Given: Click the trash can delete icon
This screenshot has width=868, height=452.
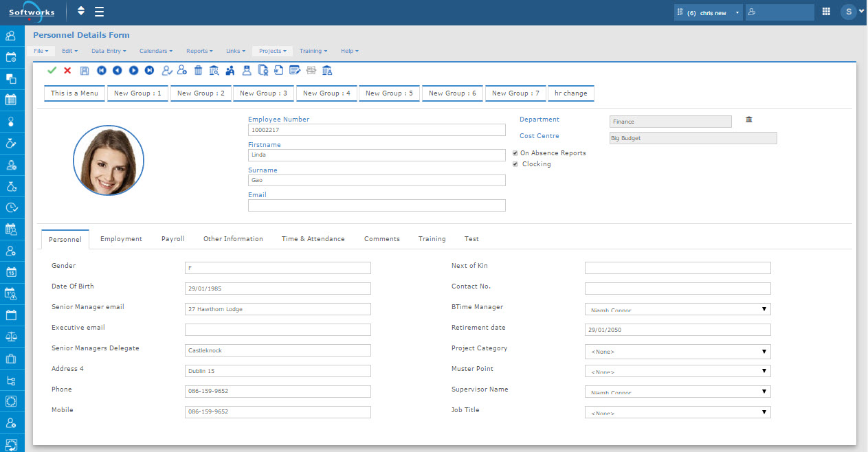Looking at the screenshot, I should [x=198, y=70].
